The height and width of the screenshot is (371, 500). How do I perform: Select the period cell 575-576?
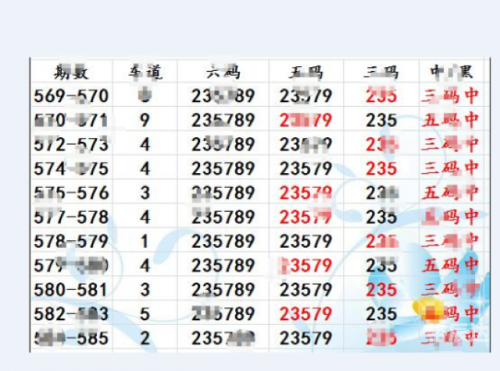71,193
